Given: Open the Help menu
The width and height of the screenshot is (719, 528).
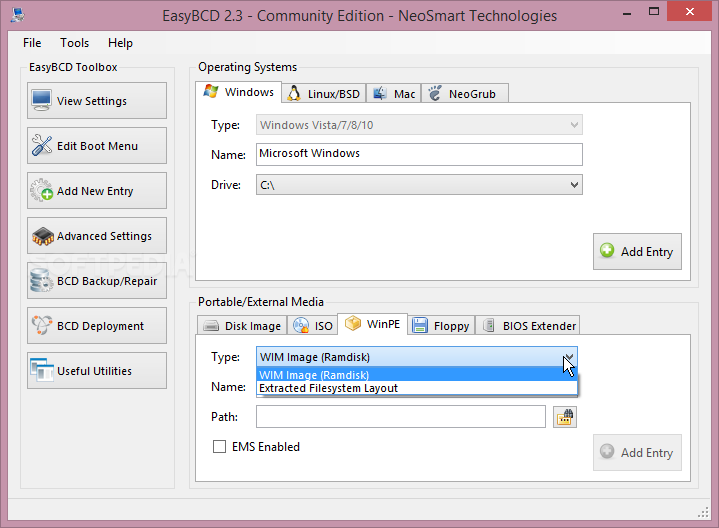Looking at the screenshot, I should 120,43.
